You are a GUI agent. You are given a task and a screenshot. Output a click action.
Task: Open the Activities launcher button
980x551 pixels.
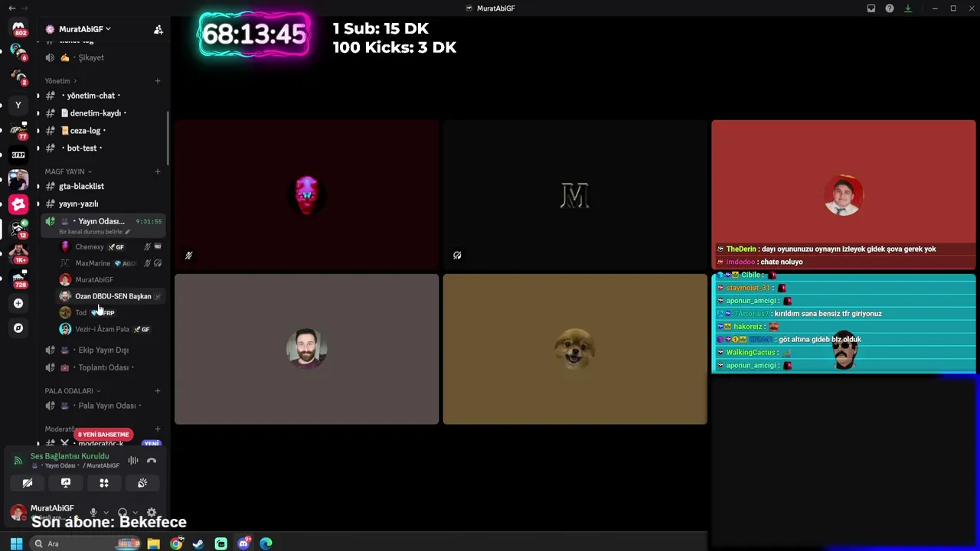pos(104,483)
